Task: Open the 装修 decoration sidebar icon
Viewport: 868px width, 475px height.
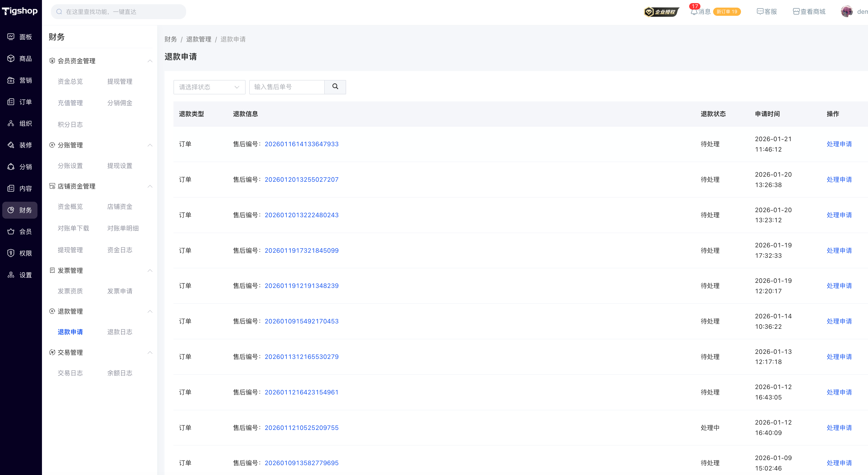Action: pyautogui.click(x=11, y=145)
